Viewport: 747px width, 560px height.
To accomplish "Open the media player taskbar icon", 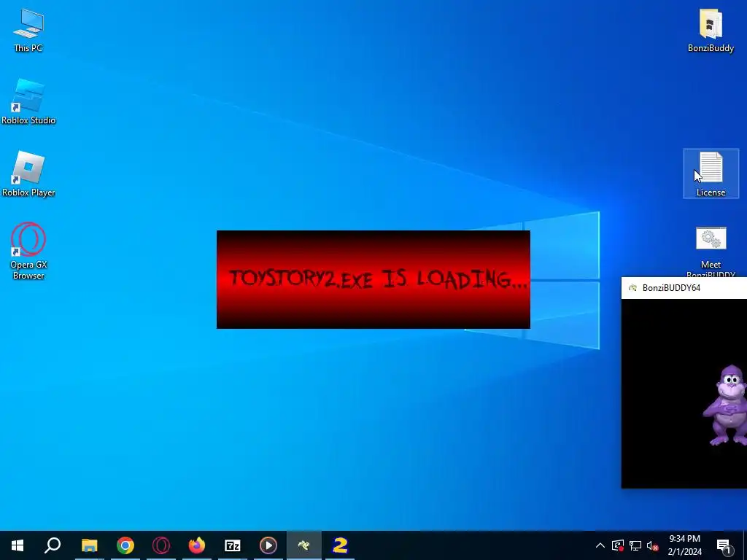I will pyautogui.click(x=268, y=545).
